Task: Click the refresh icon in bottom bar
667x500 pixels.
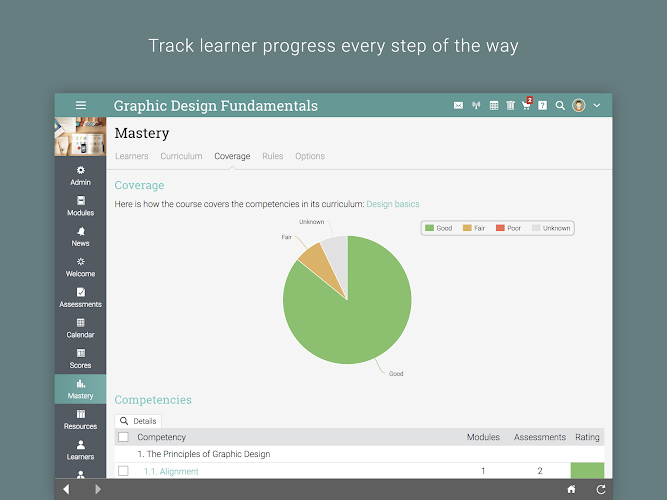Action: [601, 489]
